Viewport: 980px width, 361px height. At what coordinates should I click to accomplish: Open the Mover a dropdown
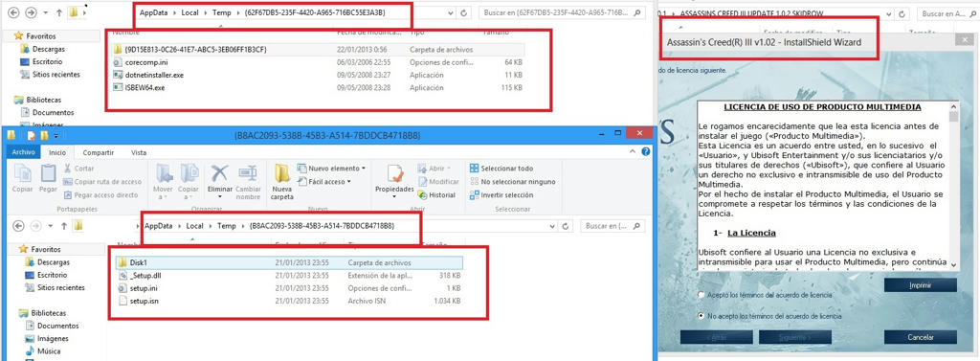[x=164, y=181]
